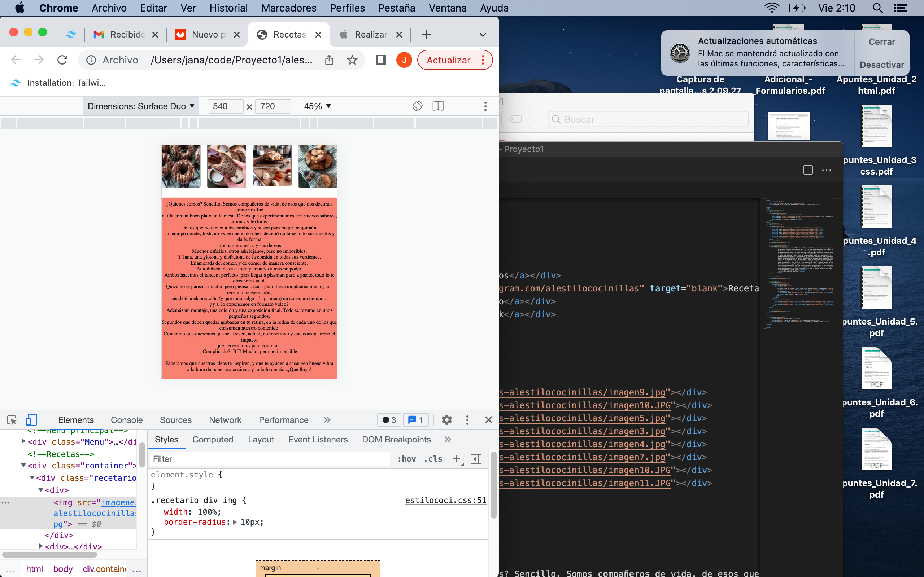Click the Actualizar update button

(x=448, y=60)
